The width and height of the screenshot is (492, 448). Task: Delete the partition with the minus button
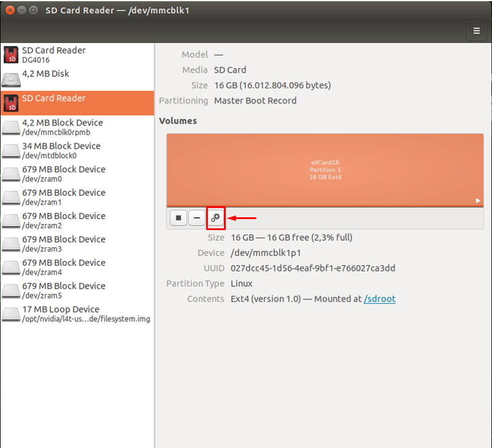click(x=197, y=218)
